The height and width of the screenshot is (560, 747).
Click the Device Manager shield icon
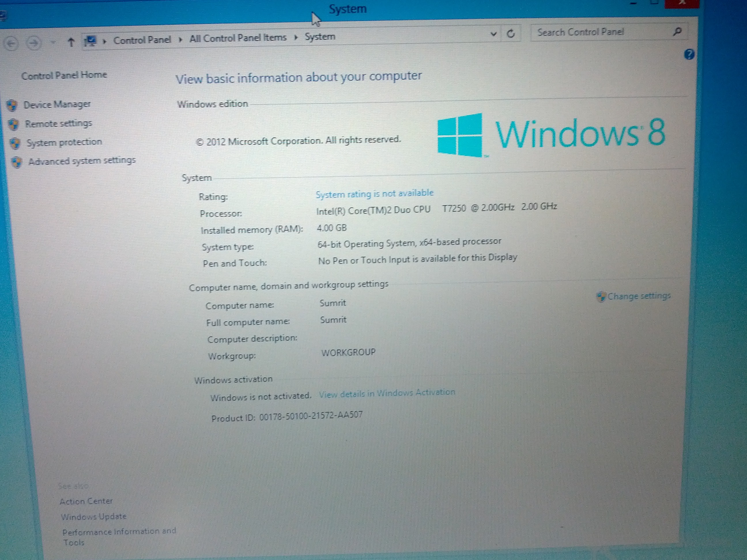point(12,105)
